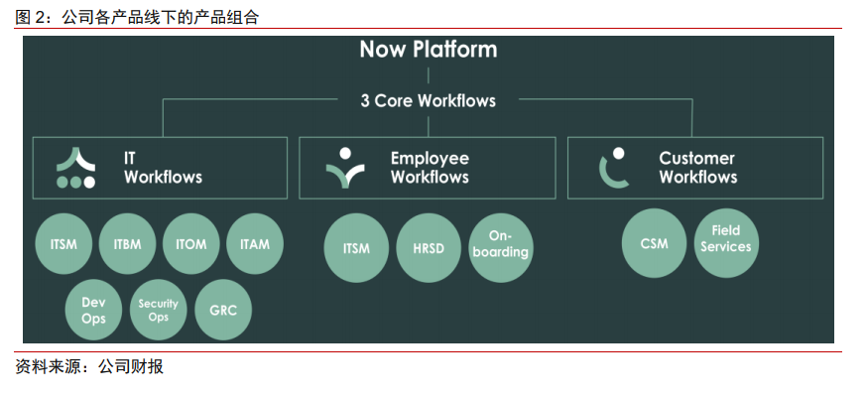The height and width of the screenshot is (399, 868).
Task: Select the ITSM circle under Employee Workflows
Action: point(356,248)
